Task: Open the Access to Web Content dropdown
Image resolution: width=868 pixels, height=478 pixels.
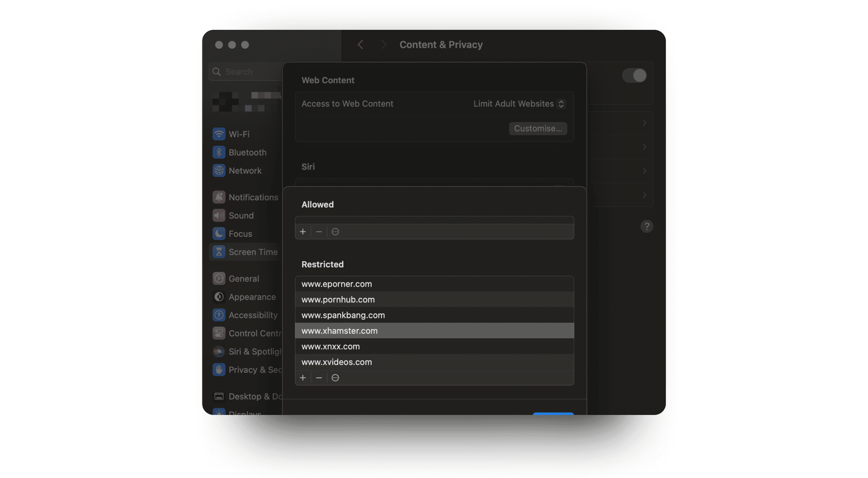Action: (x=518, y=103)
